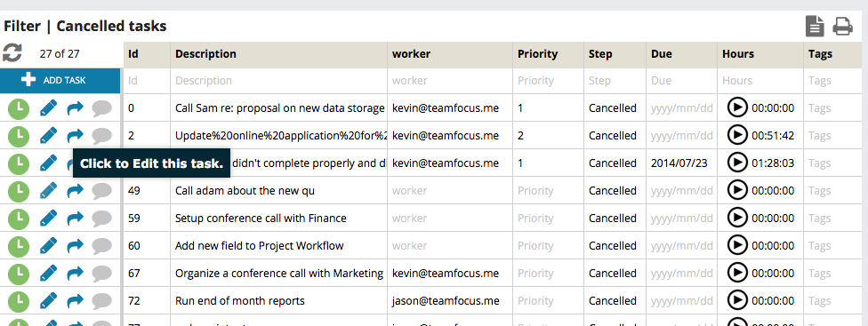Click the pencil edit icon for task 49
The image size is (868, 326).
click(49, 191)
